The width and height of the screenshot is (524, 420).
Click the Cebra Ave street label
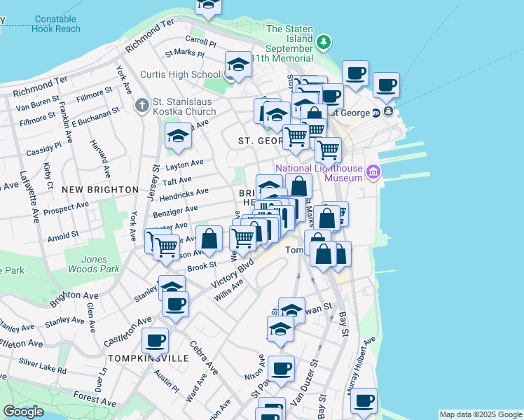pos(204,358)
